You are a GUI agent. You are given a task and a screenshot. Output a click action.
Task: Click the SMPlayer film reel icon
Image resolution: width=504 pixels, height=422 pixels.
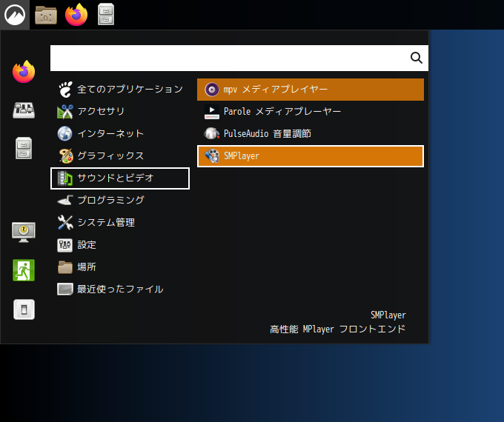(212, 156)
